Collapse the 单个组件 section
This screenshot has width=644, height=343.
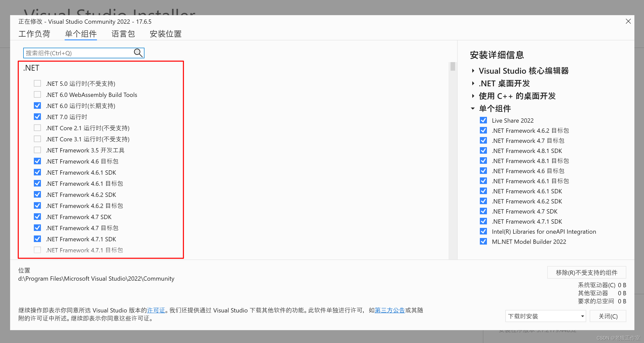[473, 109]
